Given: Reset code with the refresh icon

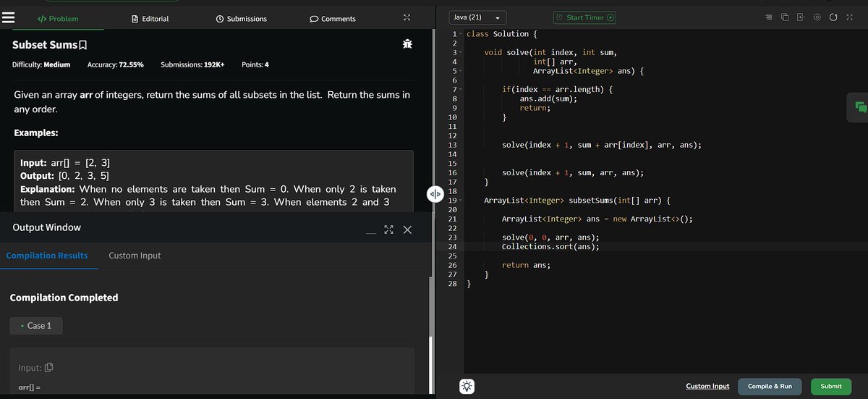Looking at the screenshot, I should (834, 17).
